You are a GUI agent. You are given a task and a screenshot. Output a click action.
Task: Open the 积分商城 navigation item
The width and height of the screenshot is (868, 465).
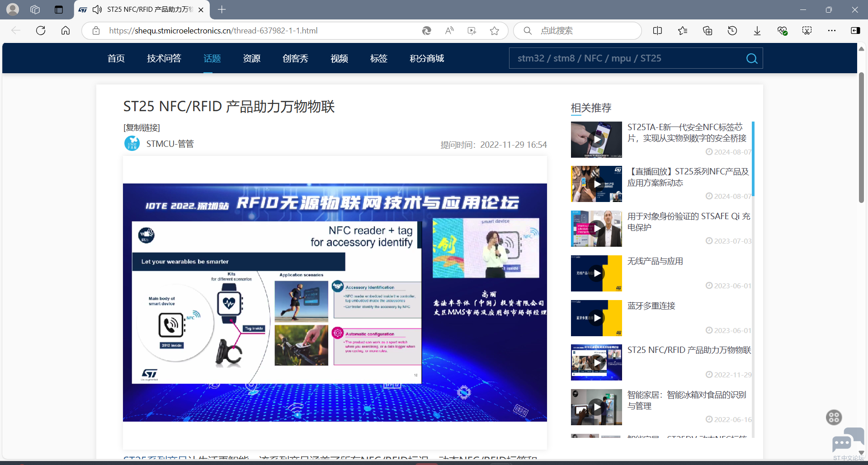[427, 58]
